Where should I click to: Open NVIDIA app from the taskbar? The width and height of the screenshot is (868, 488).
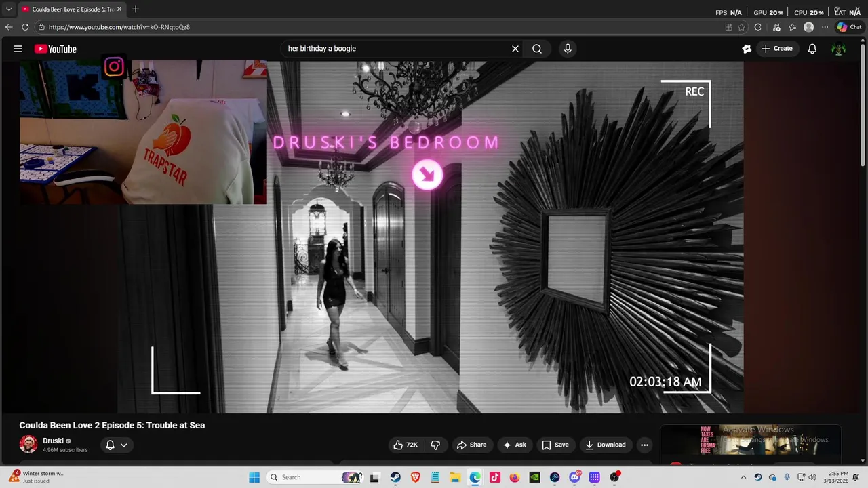pyautogui.click(x=535, y=477)
